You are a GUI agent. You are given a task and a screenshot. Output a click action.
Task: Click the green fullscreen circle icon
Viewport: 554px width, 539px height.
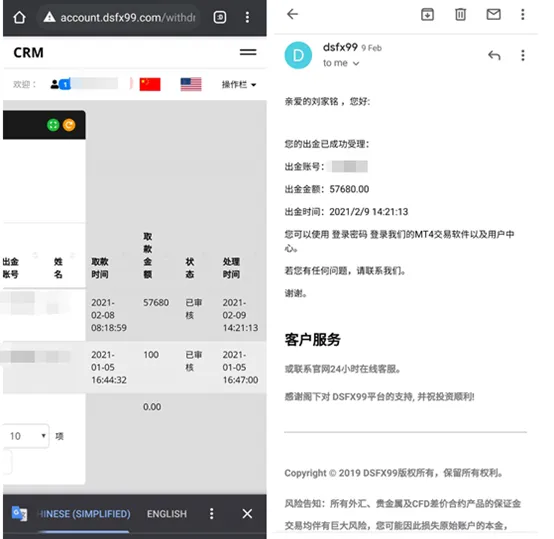pyautogui.click(x=53, y=125)
